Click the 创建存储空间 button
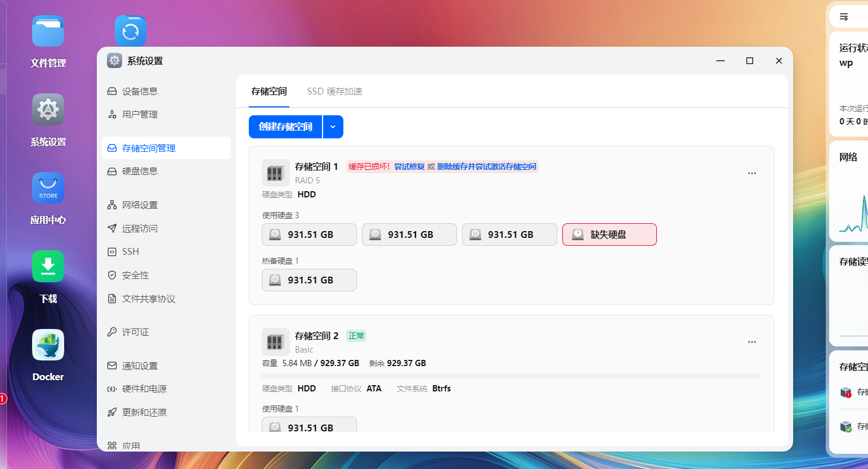Image resolution: width=868 pixels, height=469 pixels. [285, 127]
